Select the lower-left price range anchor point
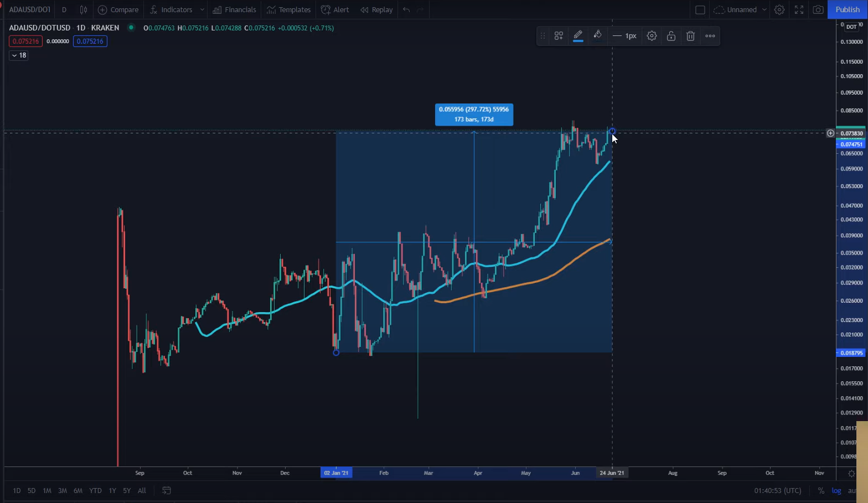This screenshot has height=503, width=868. click(336, 352)
